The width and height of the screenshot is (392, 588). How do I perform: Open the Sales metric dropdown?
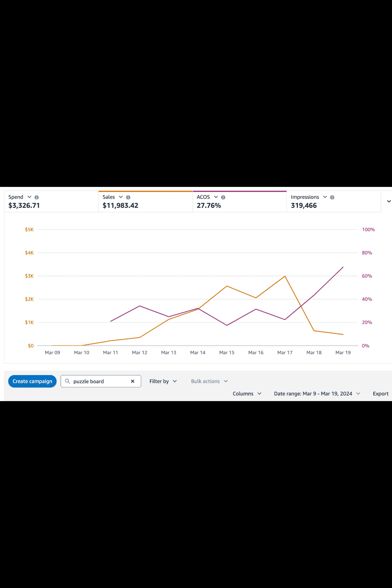tap(121, 197)
